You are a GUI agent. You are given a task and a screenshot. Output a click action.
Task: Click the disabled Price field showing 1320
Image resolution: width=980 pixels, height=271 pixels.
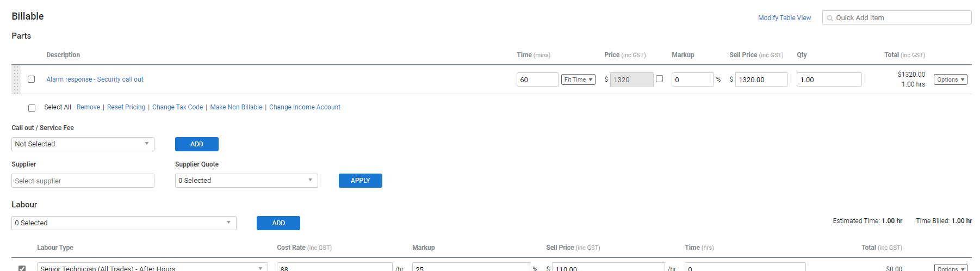point(631,79)
